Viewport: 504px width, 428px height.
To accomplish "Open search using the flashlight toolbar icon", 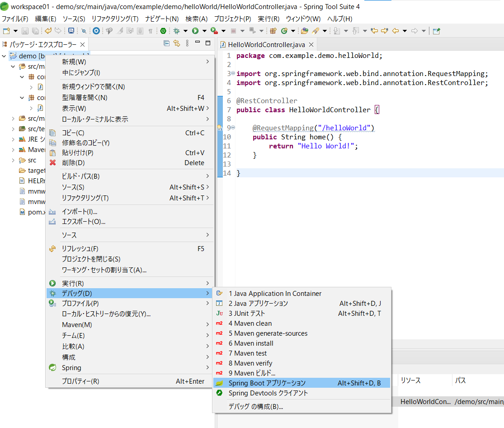I will pyautogui.click(x=84, y=31).
